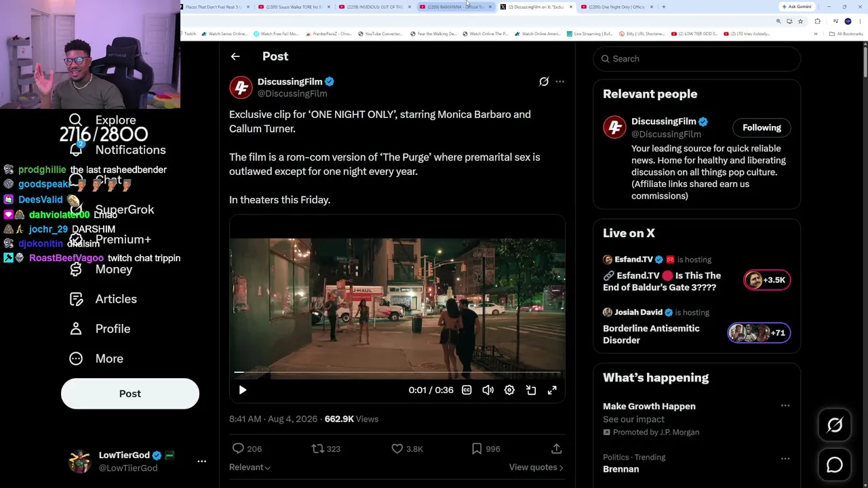Screen dimensions: 868x488
Task: Click the page's vertical scrollbar
Action: (x=865, y=61)
